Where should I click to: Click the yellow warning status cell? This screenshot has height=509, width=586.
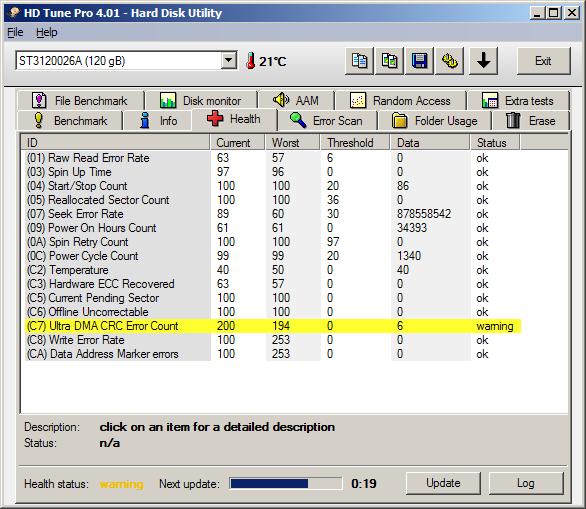click(495, 326)
